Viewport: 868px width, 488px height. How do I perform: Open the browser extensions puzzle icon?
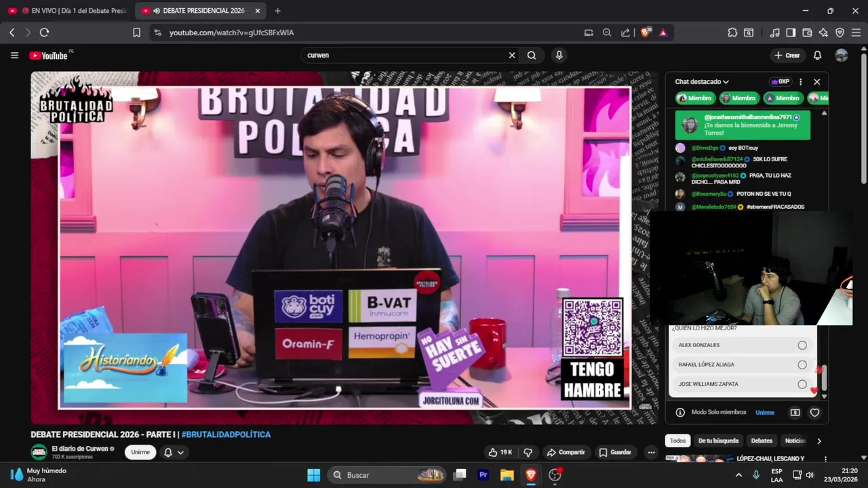coord(732,33)
